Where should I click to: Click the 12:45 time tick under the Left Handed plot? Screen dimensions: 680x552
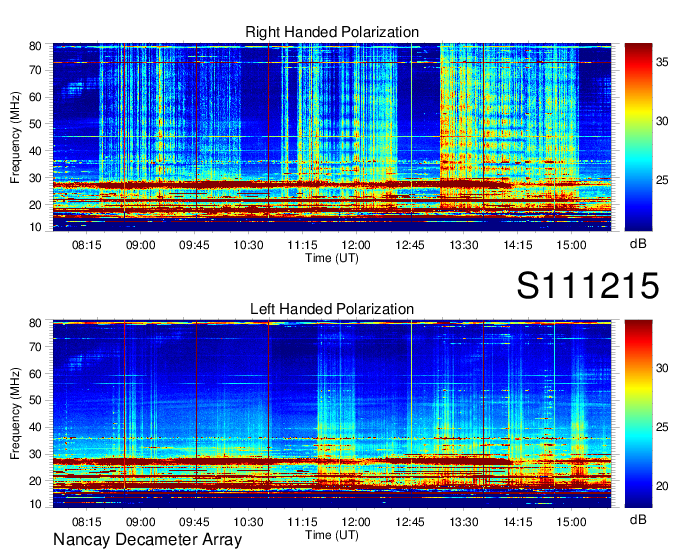click(410, 522)
